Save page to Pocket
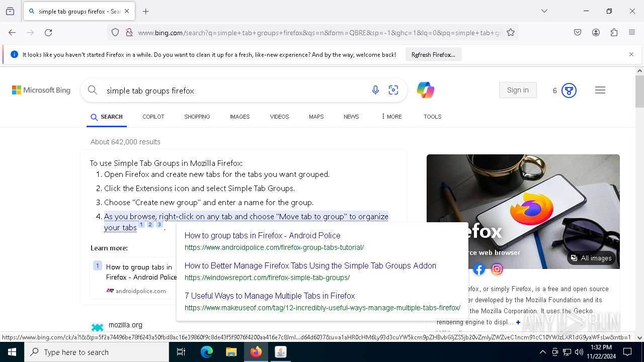Image resolution: width=644 pixels, height=362 pixels. [x=578, y=32]
